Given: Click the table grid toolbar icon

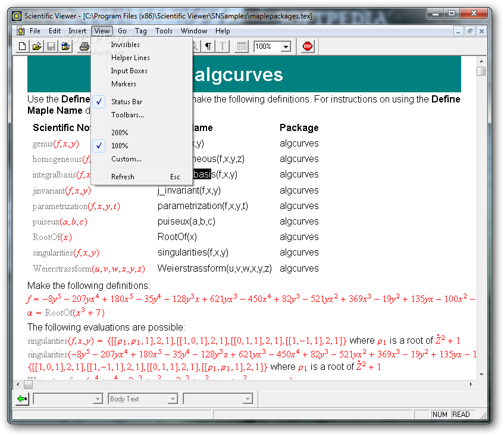Looking at the screenshot, I should click(x=242, y=46).
